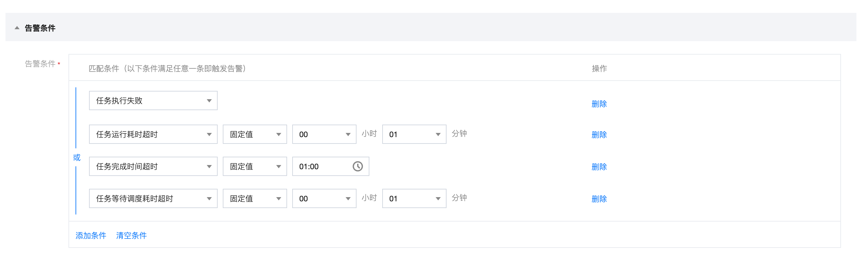Click the 清空条件 link

coord(131,235)
